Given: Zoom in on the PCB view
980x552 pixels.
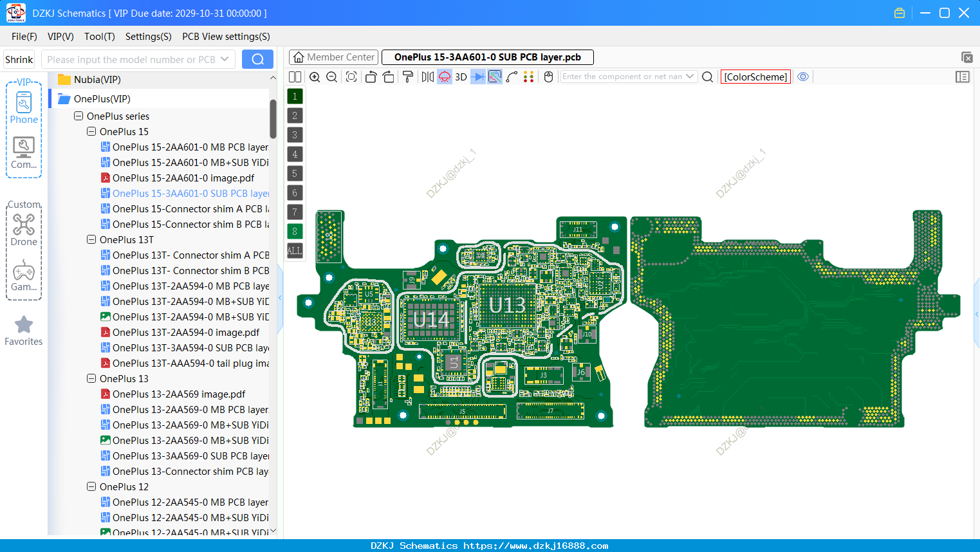Looking at the screenshot, I should tap(315, 77).
